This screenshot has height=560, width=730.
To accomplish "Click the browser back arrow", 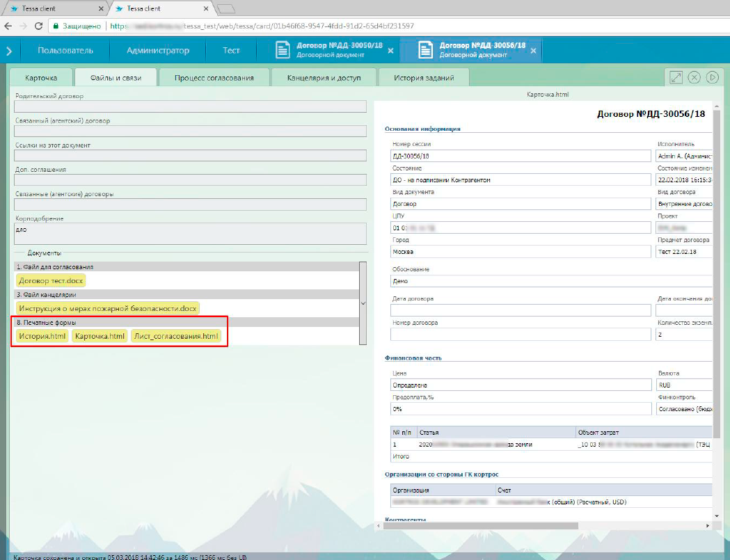I will [8, 26].
